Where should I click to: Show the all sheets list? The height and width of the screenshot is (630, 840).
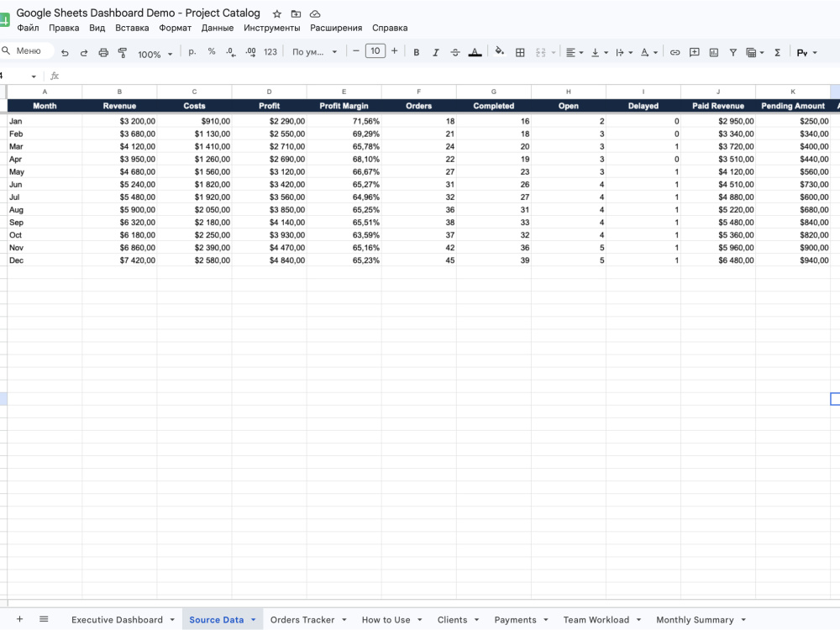pos(44,619)
